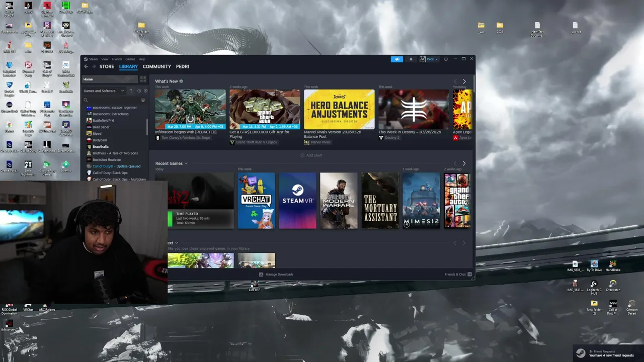Open the VRChat recent game cover

pyautogui.click(x=256, y=201)
